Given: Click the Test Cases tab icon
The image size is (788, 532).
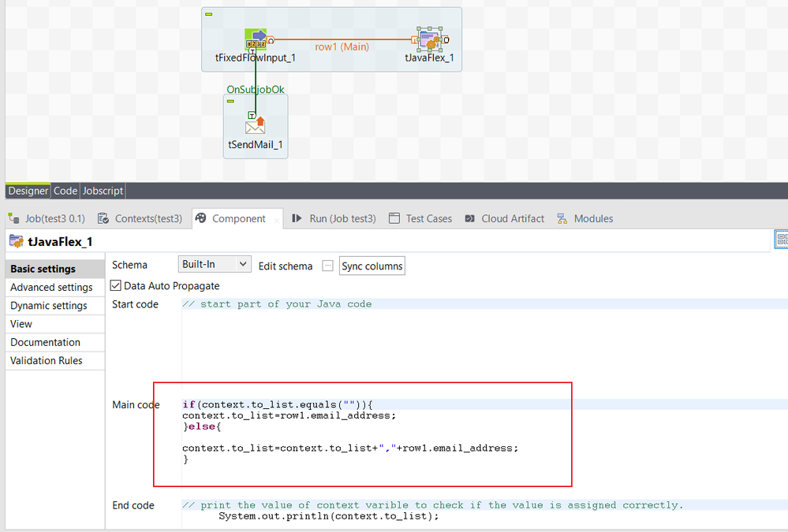Looking at the screenshot, I should 394,218.
